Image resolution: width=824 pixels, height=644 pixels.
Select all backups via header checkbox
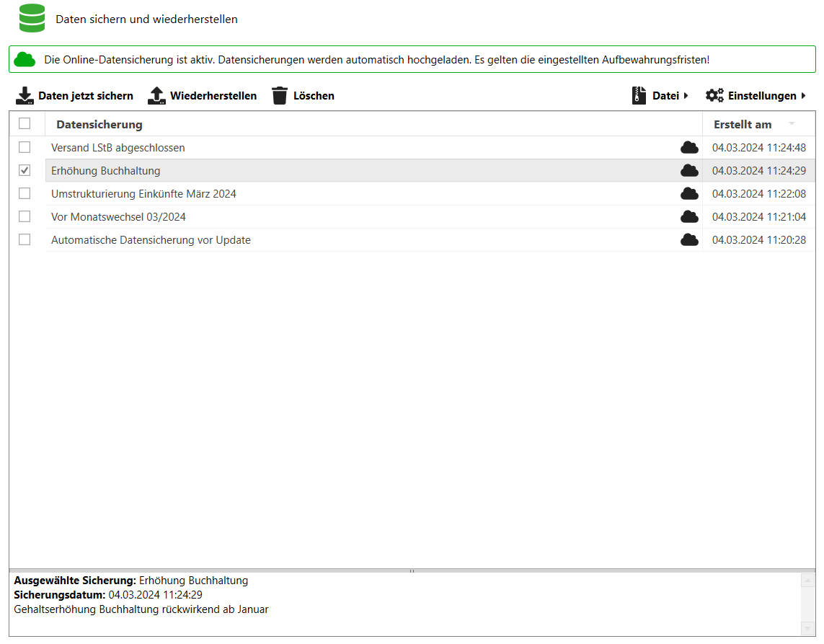point(25,124)
